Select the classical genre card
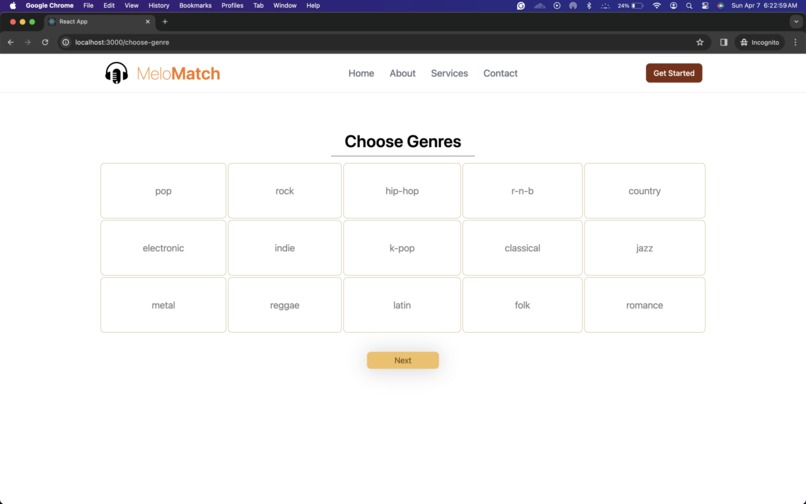The width and height of the screenshot is (806, 504). (522, 248)
